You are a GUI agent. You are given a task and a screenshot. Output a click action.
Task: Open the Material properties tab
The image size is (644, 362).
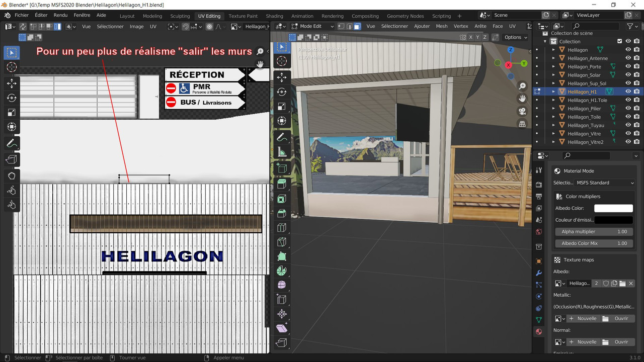pyautogui.click(x=539, y=331)
